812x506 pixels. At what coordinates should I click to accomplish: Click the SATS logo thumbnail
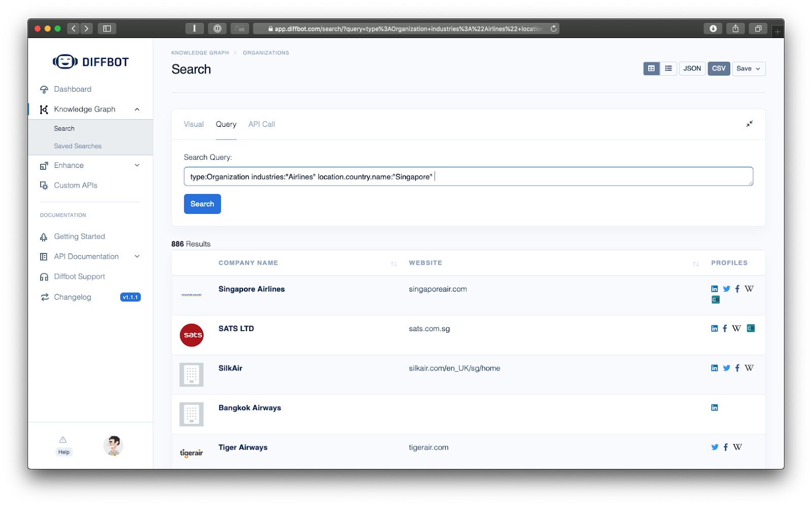(x=192, y=335)
